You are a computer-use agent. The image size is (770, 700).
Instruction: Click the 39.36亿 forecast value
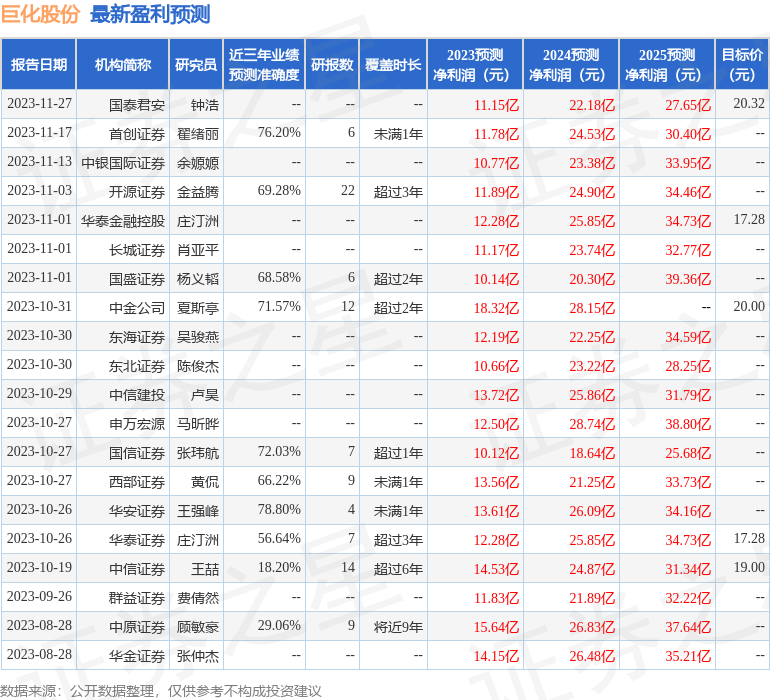(x=688, y=279)
